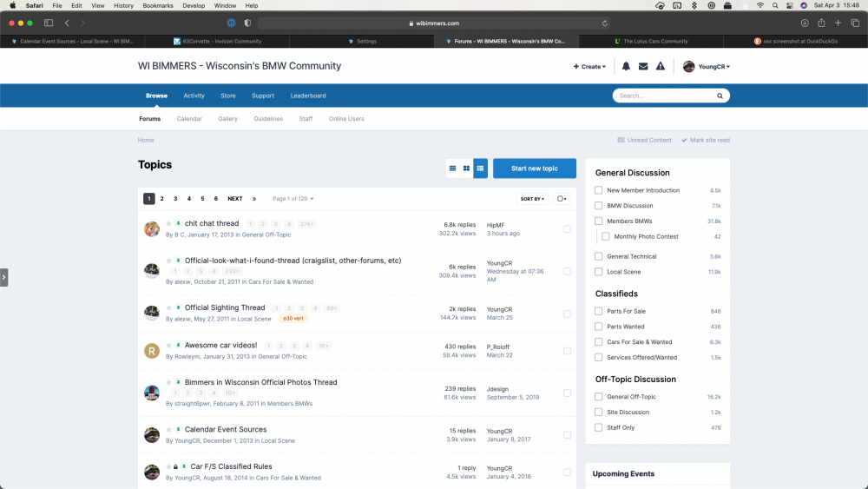
Task: Click the Wi-Fi status icon
Action: coord(760,5)
